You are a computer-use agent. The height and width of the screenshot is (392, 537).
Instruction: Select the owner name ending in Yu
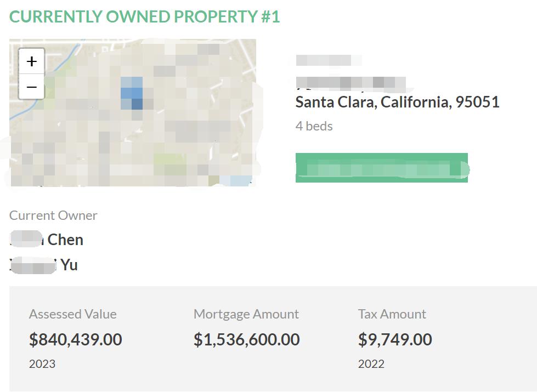tap(44, 265)
